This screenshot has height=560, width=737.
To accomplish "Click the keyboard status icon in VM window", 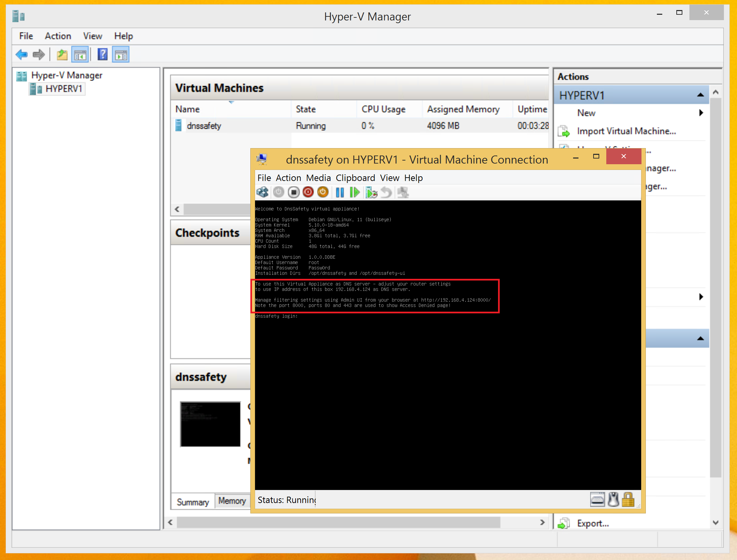I will tap(598, 499).
